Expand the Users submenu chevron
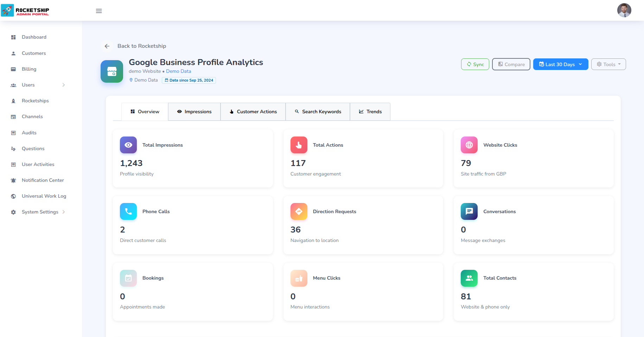The width and height of the screenshot is (644, 337). click(x=64, y=85)
